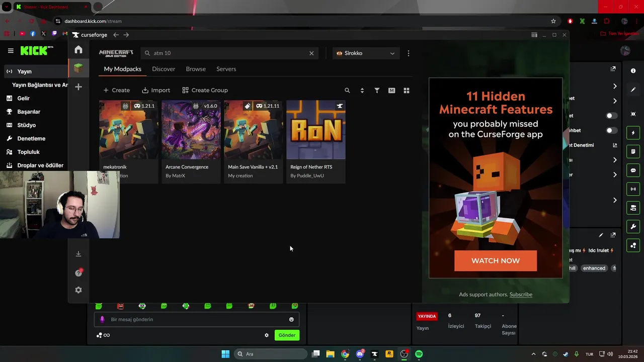The image size is (644, 362).
Task: Bookmark page with address bar star
Action: pos(553,21)
